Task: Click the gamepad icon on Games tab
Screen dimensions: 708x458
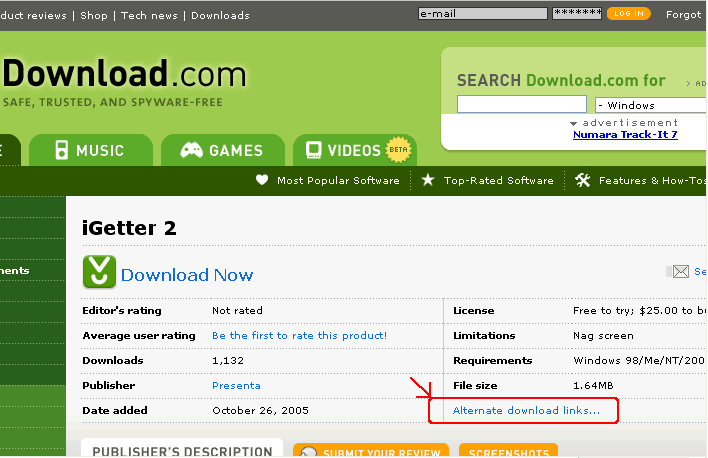Action: pos(191,150)
